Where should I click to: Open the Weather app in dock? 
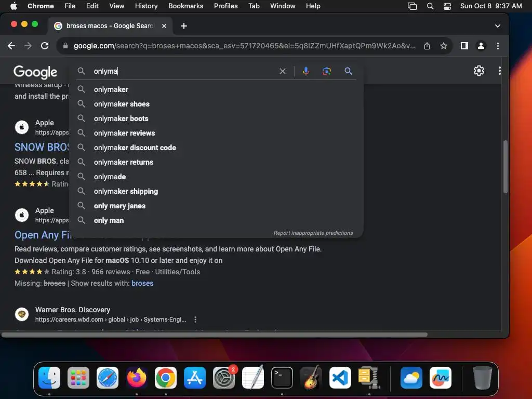click(411, 378)
